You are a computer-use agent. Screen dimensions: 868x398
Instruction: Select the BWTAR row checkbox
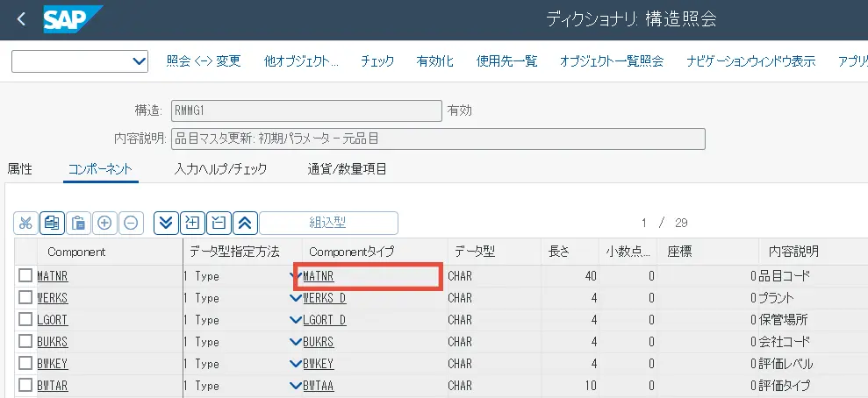(x=25, y=386)
